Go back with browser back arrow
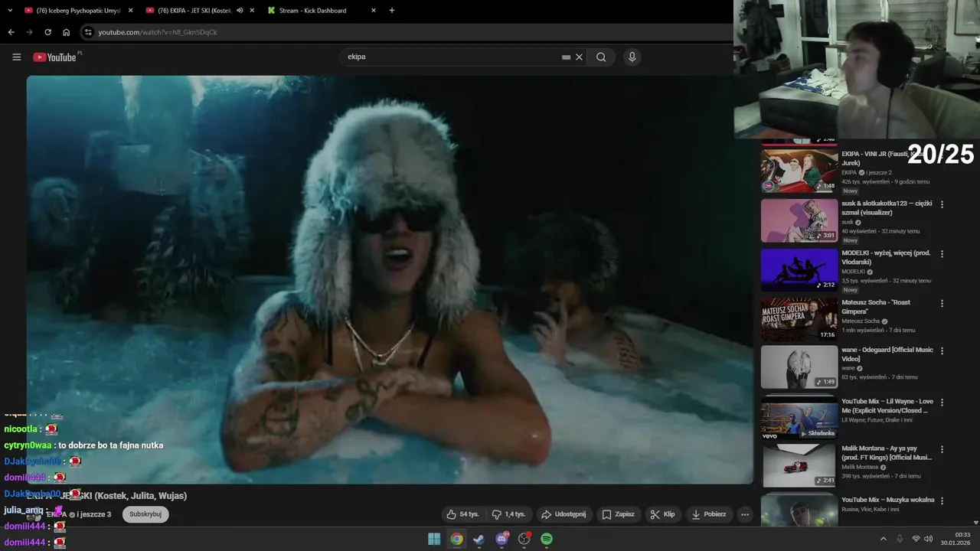980x551 pixels. [x=11, y=32]
